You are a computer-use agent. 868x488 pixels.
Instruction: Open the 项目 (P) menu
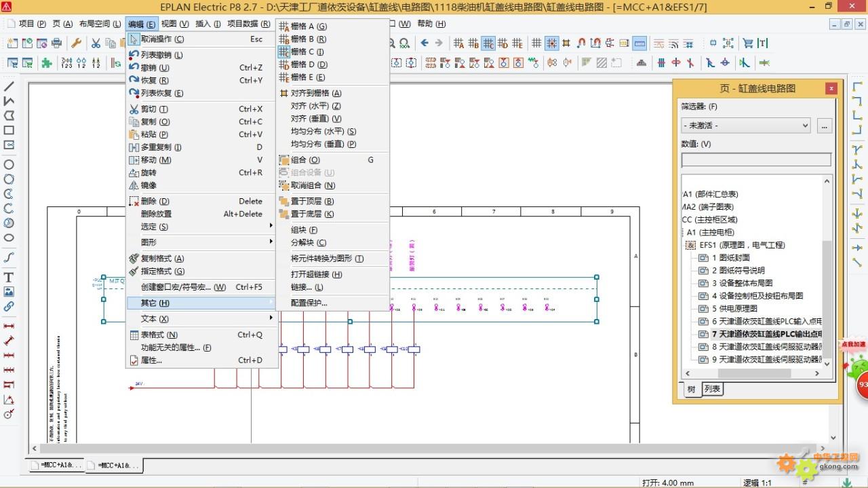click(x=32, y=24)
